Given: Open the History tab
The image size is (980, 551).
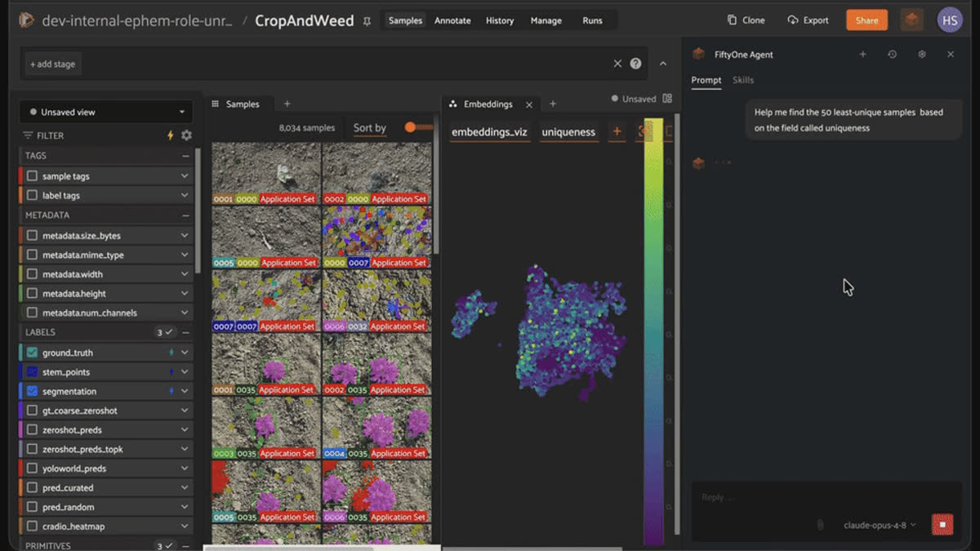Looking at the screenshot, I should [x=500, y=20].
